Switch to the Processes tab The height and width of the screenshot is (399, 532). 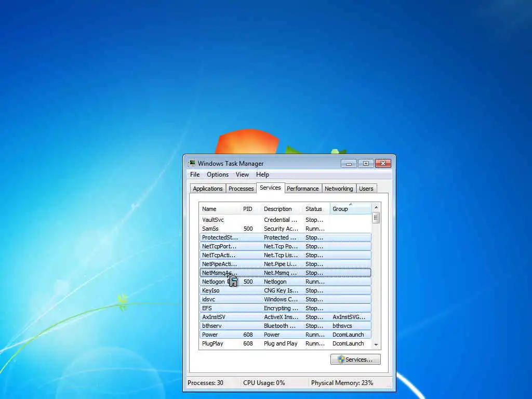241,189
